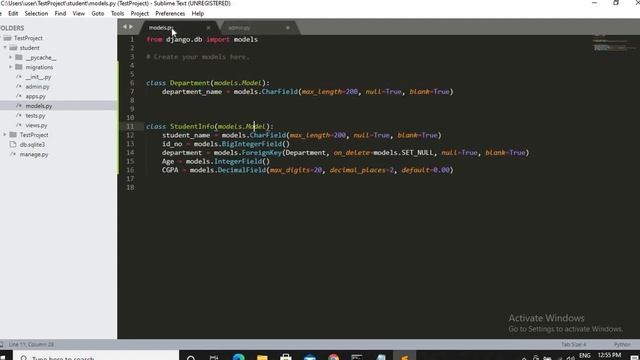The height and width of the screenshot is (360, 640).
Task: Click 'ForeignKey' on line 14
Action: (262, 153)
